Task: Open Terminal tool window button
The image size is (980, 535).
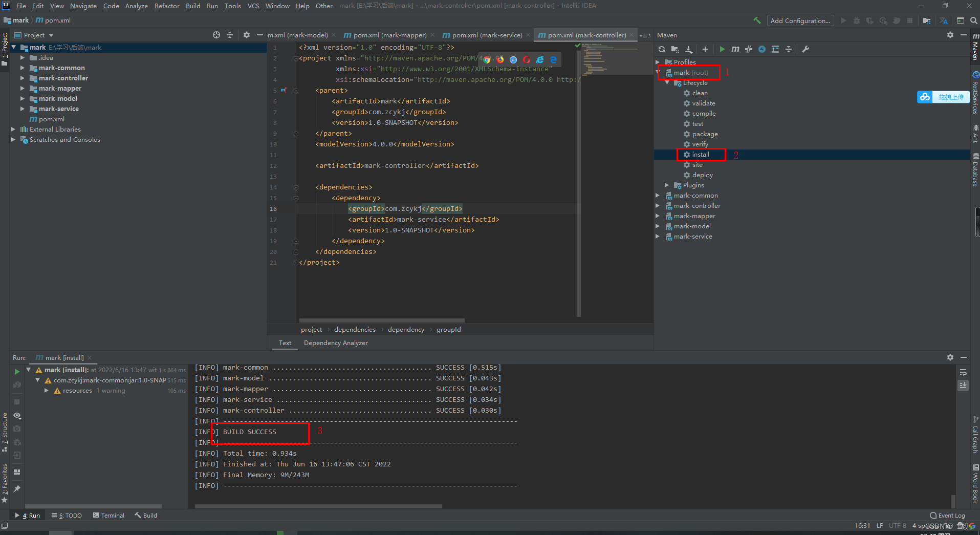Action: pyautogui.click(x=108, y=516)
